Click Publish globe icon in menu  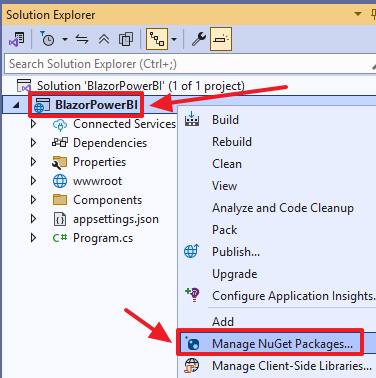(192, 251)
